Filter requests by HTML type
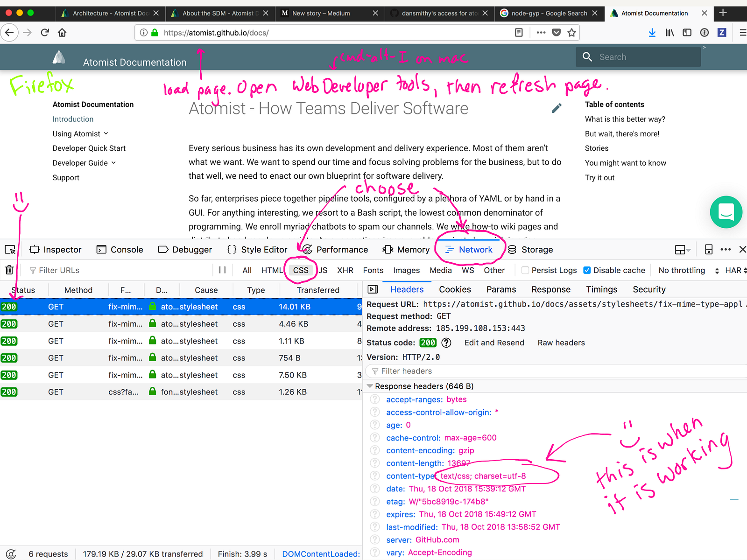The image size is (747, 560). (272, 270)
